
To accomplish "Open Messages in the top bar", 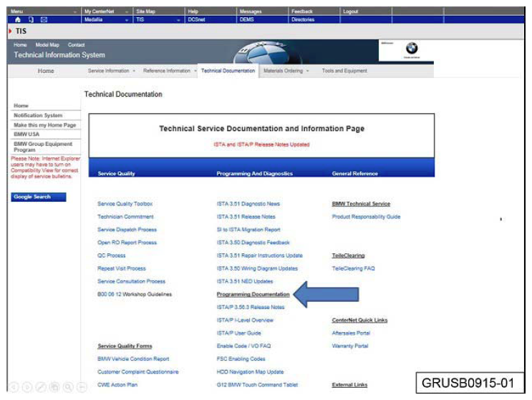I will [251, 11].
